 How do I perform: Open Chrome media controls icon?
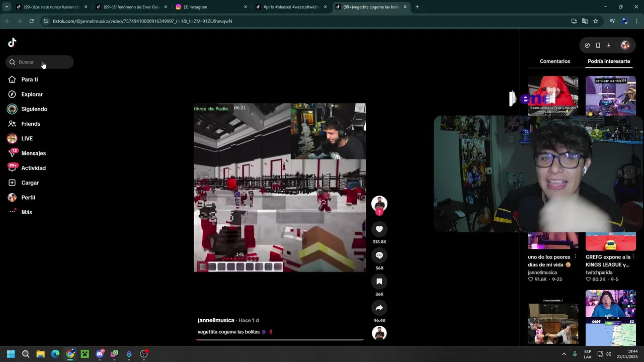pos(612,21)
